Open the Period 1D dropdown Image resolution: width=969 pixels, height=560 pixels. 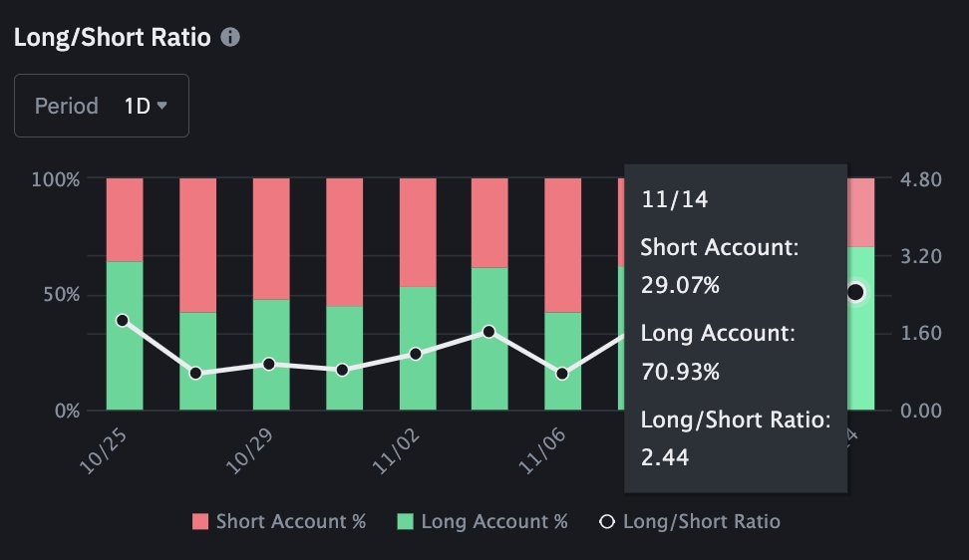[101, 106]
